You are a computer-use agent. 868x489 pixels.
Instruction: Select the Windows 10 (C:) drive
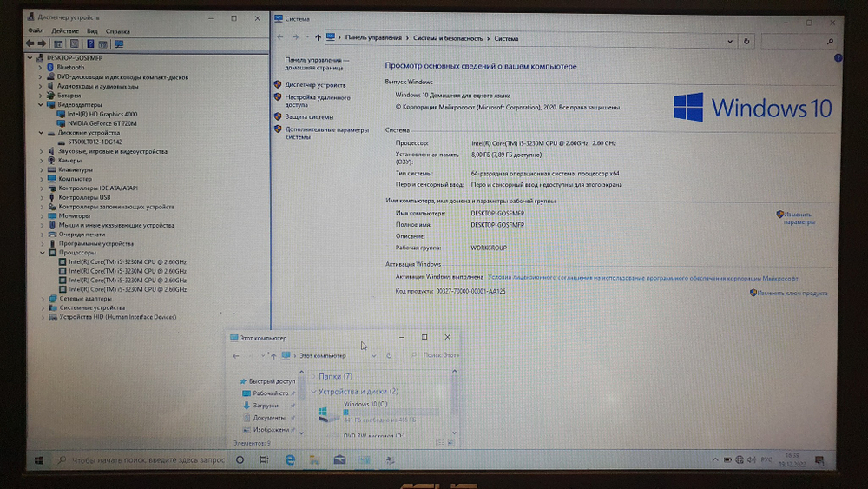378,412
